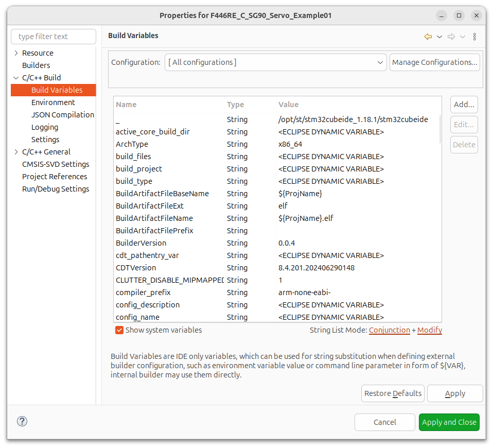
Task: Open Manage Configurations dialog
Action: click(434, 62)
